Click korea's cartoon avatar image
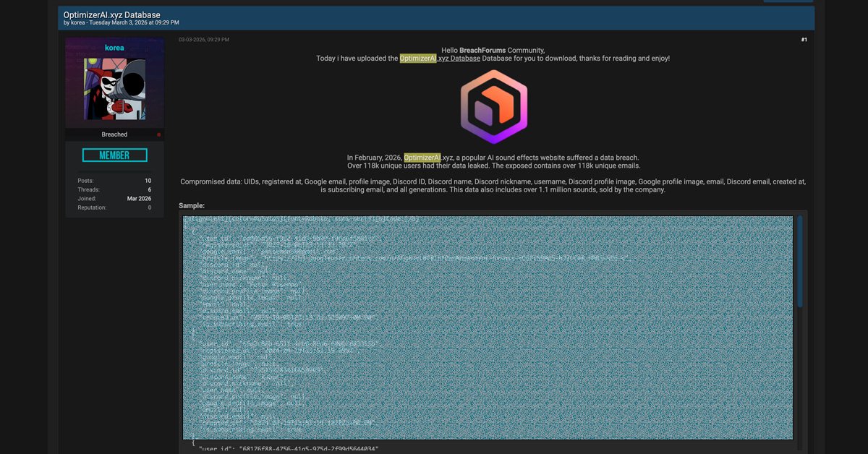Screen dimensions: 868x454 pos(114,89)
